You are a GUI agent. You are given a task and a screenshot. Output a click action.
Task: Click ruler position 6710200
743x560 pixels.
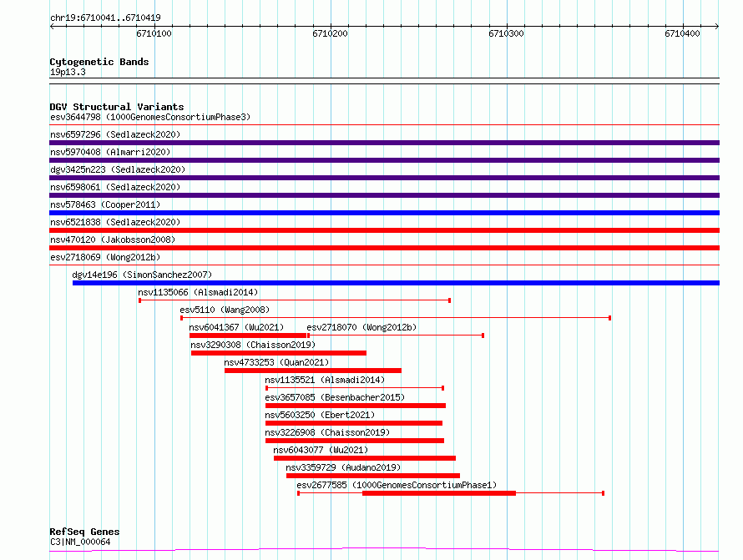click(x=331, y=33)
